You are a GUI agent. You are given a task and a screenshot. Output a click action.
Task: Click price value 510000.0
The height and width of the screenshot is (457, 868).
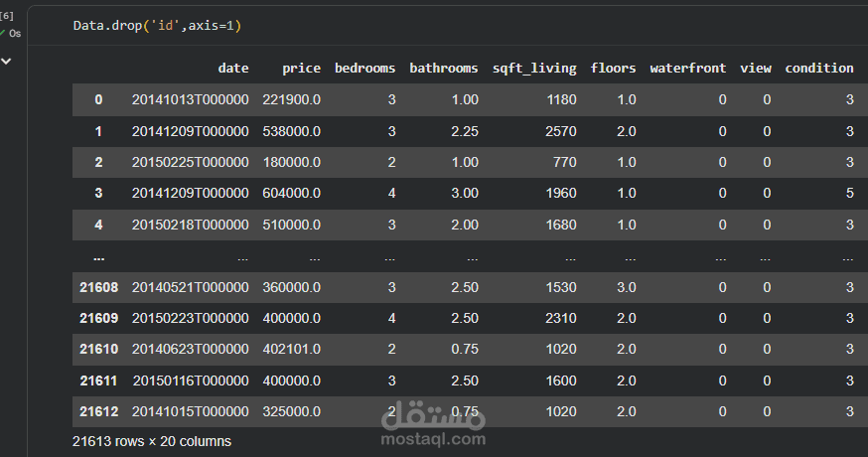[x=292, y=225]
